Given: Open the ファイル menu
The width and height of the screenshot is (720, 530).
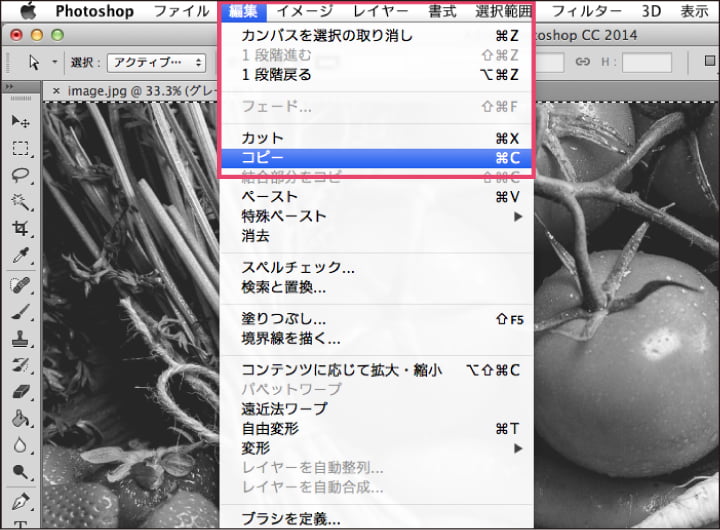Looking at the screenshot, I should pyautogui.click(x=181, y=11).
